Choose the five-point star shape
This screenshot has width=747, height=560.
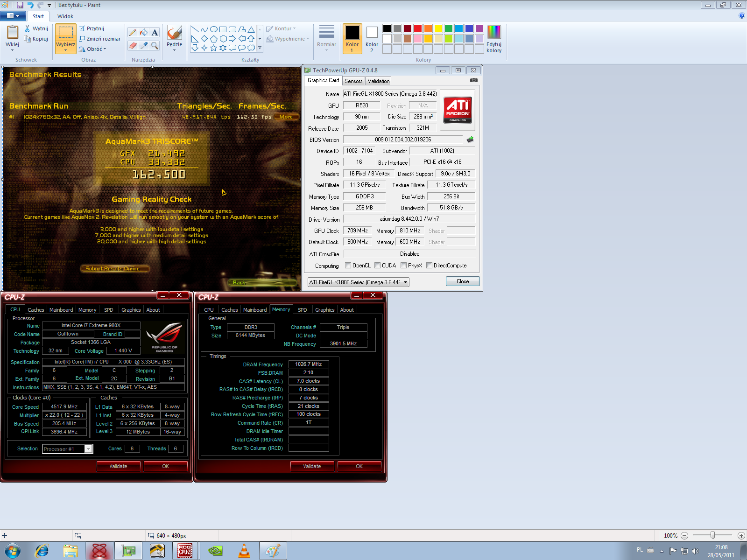[x=213, y=48]
